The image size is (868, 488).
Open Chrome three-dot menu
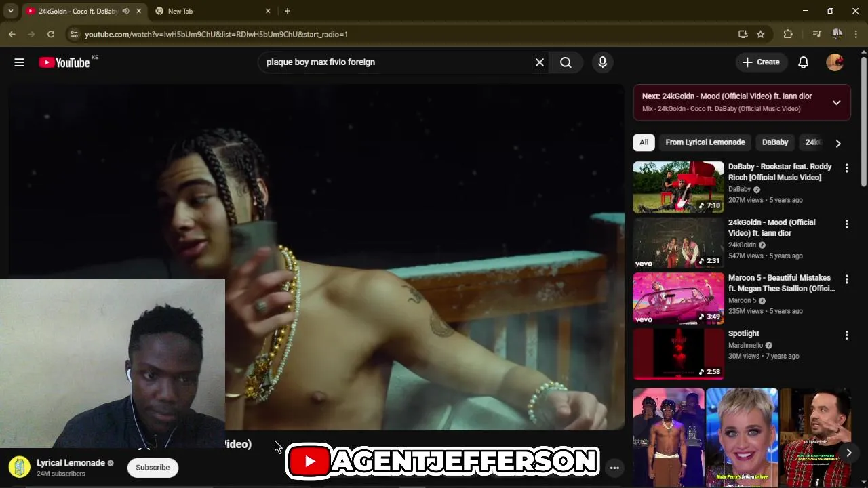click(x=856, y=34)
